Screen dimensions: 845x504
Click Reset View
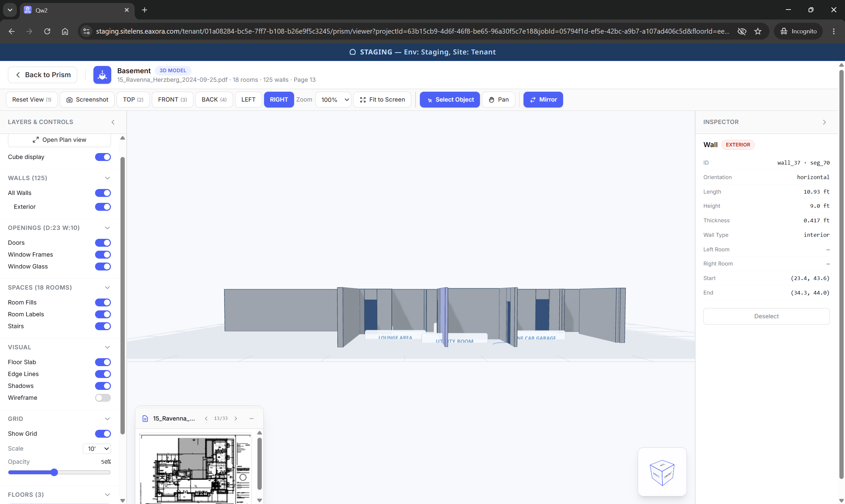coord(32,100)
